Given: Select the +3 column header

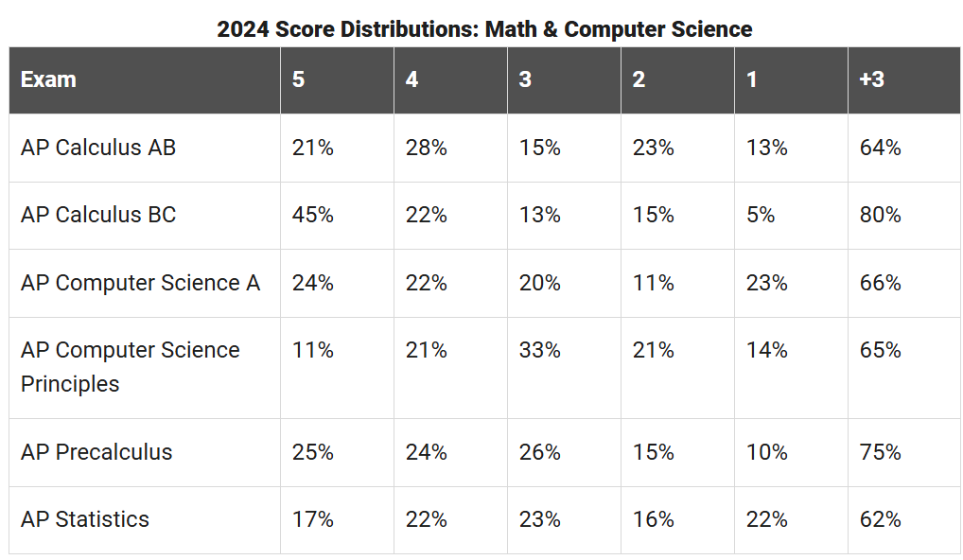Looking at the screenshot, I should tap(904, 79).
